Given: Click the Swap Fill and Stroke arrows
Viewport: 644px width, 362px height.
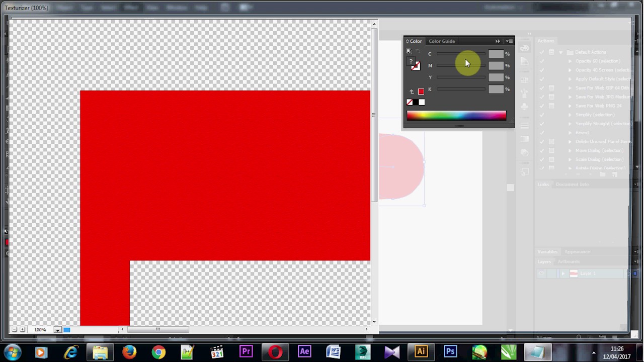Looking at the screenshot, I should 418,52.
